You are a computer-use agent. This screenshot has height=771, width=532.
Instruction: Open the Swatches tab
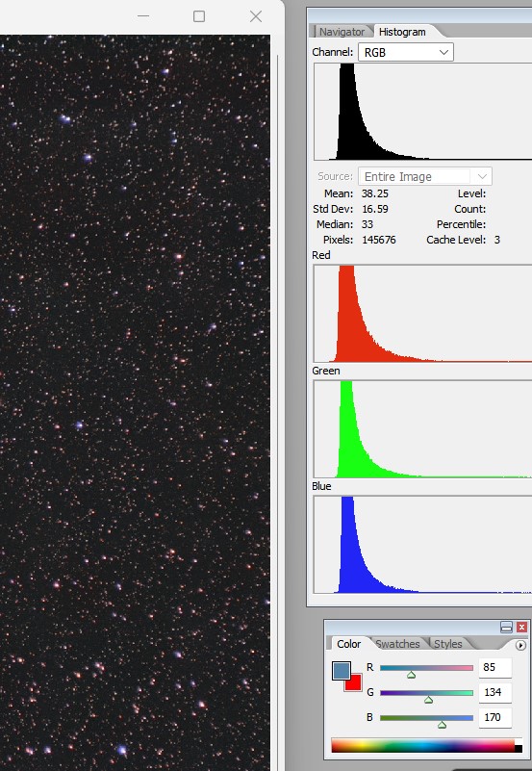tap(397, 644)
